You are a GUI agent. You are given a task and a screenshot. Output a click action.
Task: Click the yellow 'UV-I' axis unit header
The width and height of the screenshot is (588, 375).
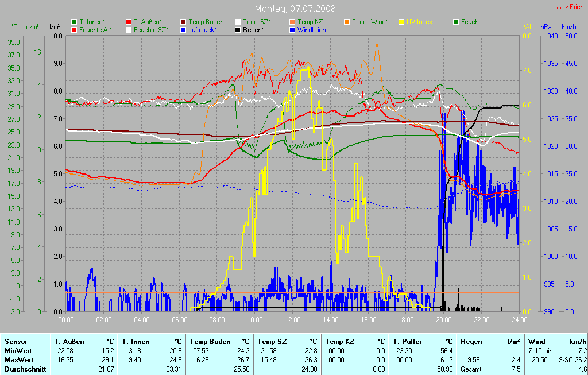coord(525,27)
